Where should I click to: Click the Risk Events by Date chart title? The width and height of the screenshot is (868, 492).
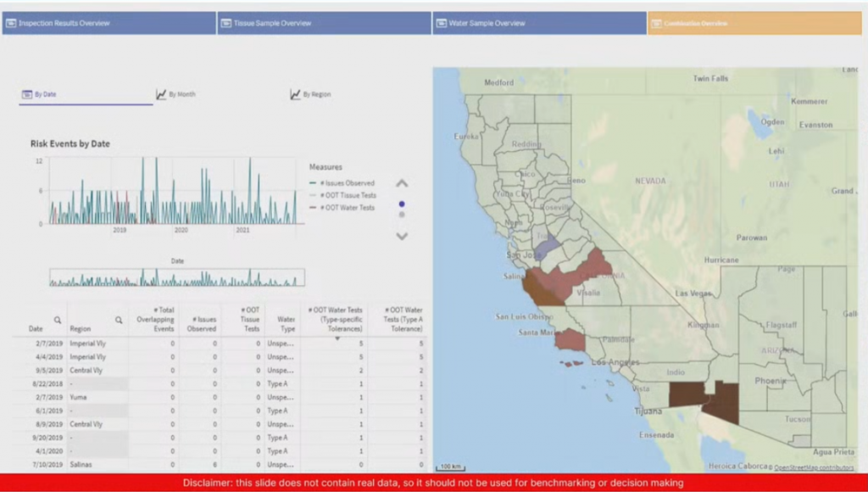coord(70,143)
